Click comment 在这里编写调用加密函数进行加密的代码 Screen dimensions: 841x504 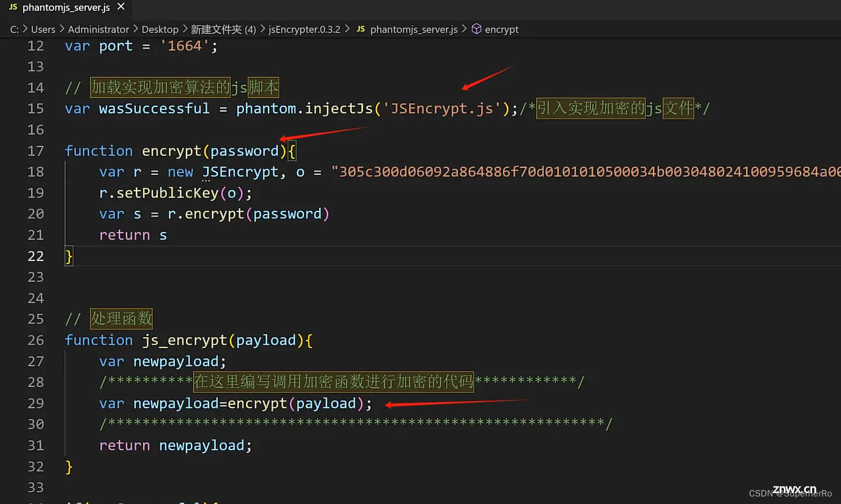coord(333,382)
